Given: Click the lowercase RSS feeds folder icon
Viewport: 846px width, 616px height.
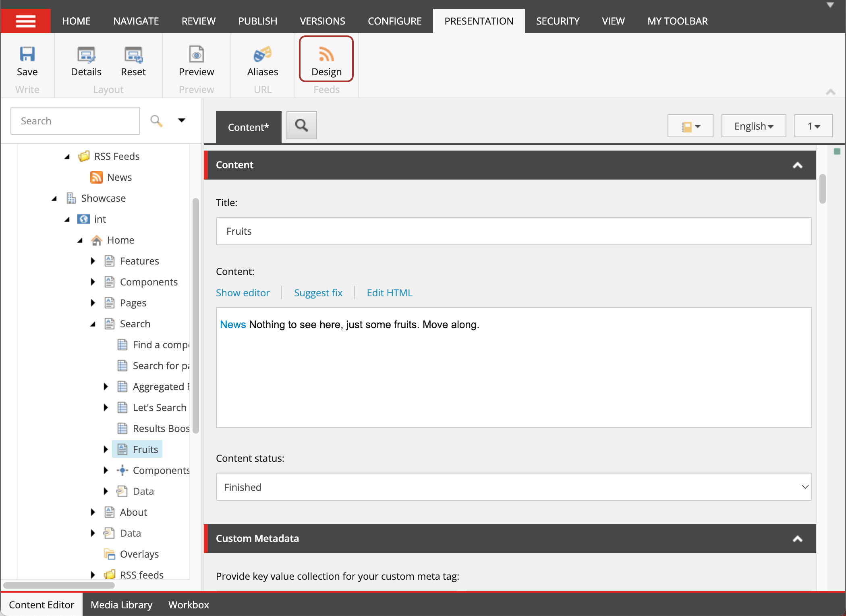Looking at the screenshot, I should (109, 575).
